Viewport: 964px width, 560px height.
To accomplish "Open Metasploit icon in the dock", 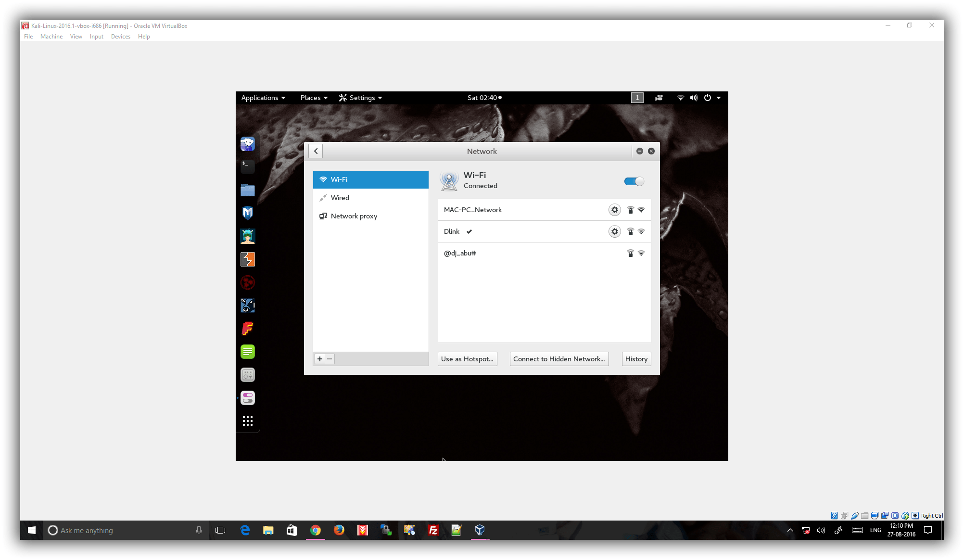I will (x=247, y=213).
